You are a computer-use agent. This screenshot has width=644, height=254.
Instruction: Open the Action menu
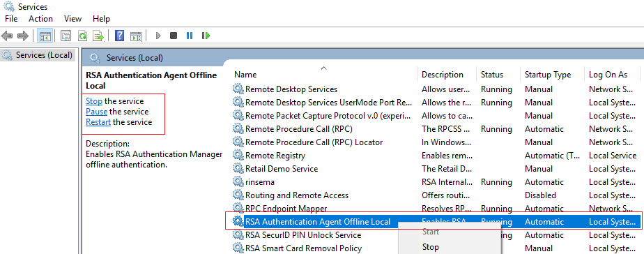40,19
